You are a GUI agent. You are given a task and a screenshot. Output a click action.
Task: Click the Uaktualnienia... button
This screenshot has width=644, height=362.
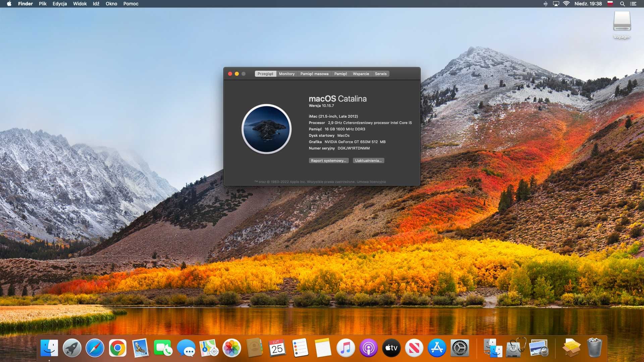(368, 161)
